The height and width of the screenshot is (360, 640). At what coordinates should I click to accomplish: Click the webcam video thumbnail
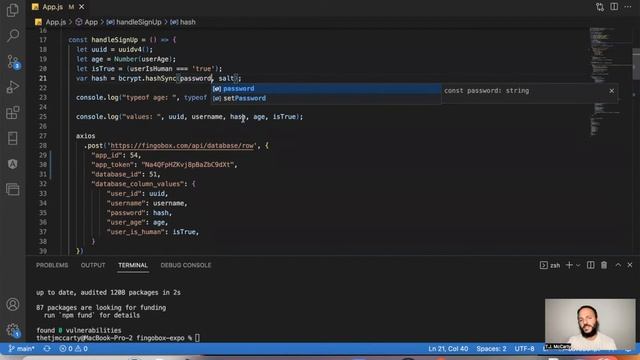click(x=590, y=324)
